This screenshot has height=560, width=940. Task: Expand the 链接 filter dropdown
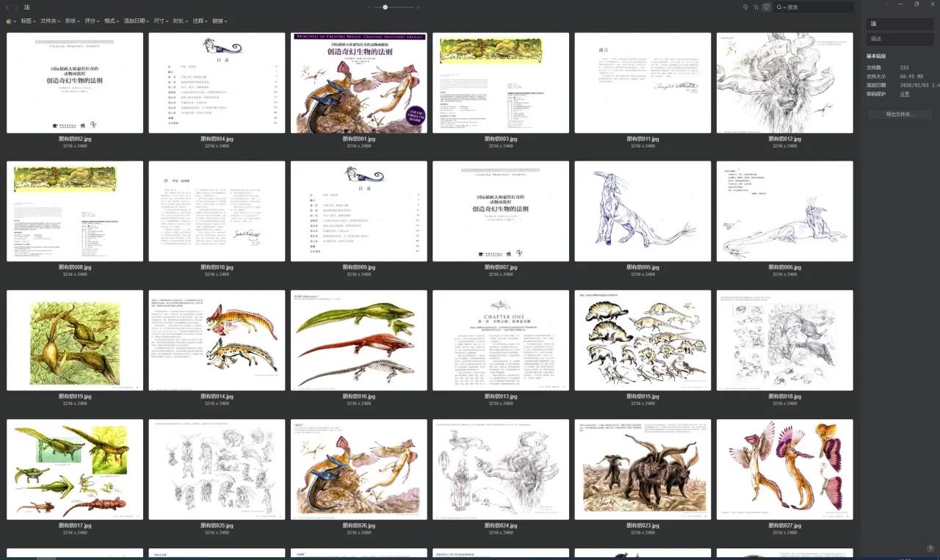click(x=220, y=21)
